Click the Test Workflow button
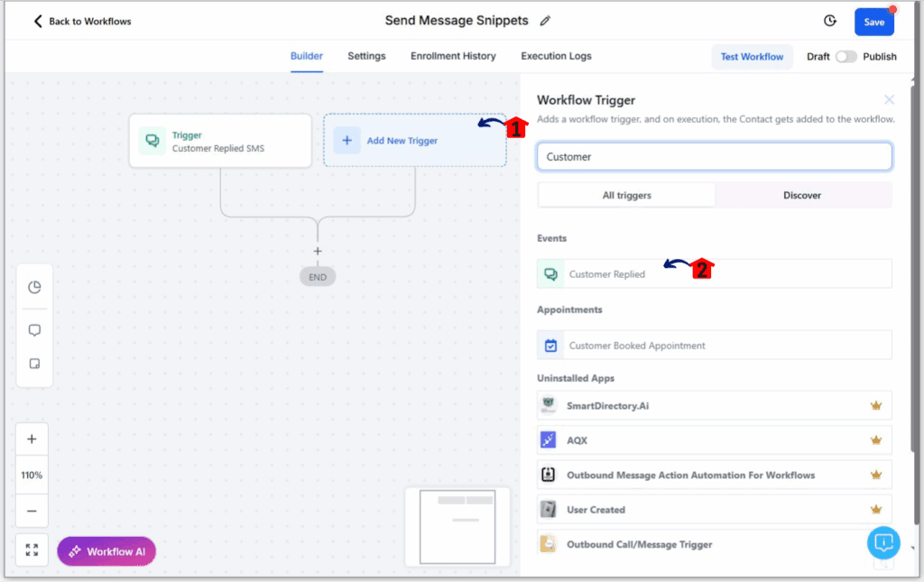This screenshot has height=582, width=924. (x=752, y=57)
